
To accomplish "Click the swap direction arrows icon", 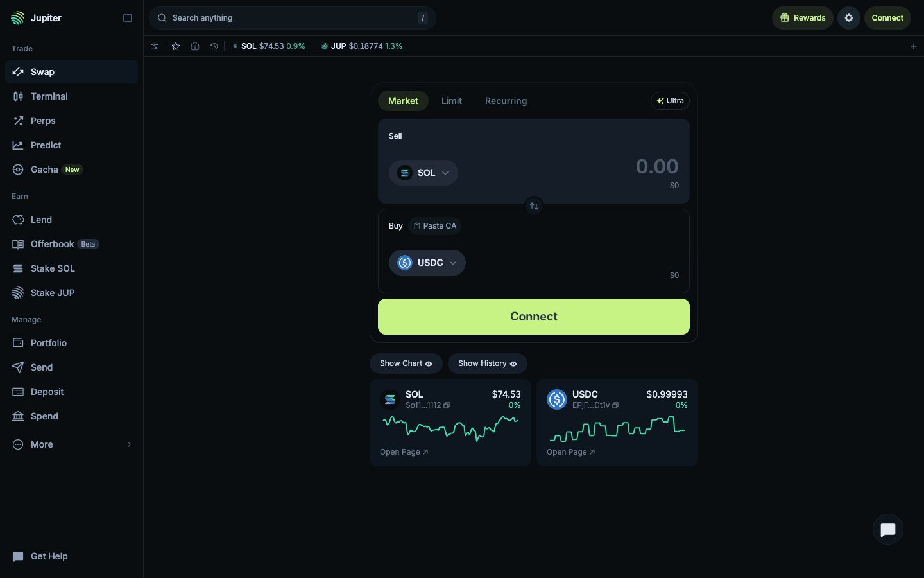I will pos(534,206).
